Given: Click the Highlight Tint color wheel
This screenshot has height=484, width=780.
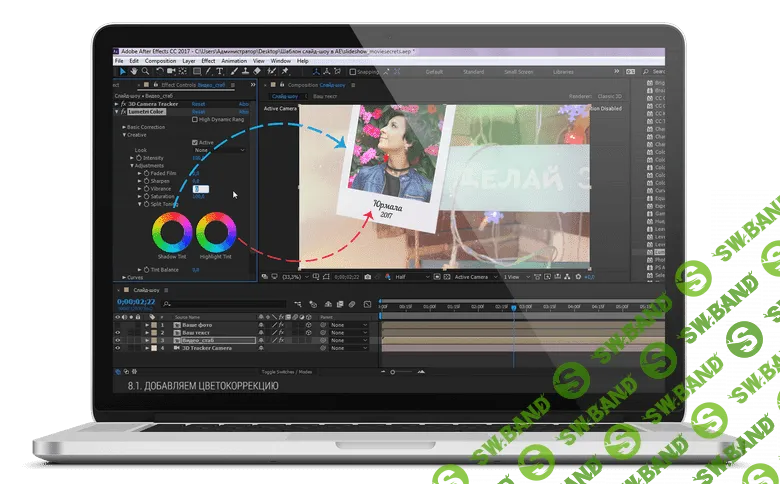Looking at the screenshot, I should [216, 232].
